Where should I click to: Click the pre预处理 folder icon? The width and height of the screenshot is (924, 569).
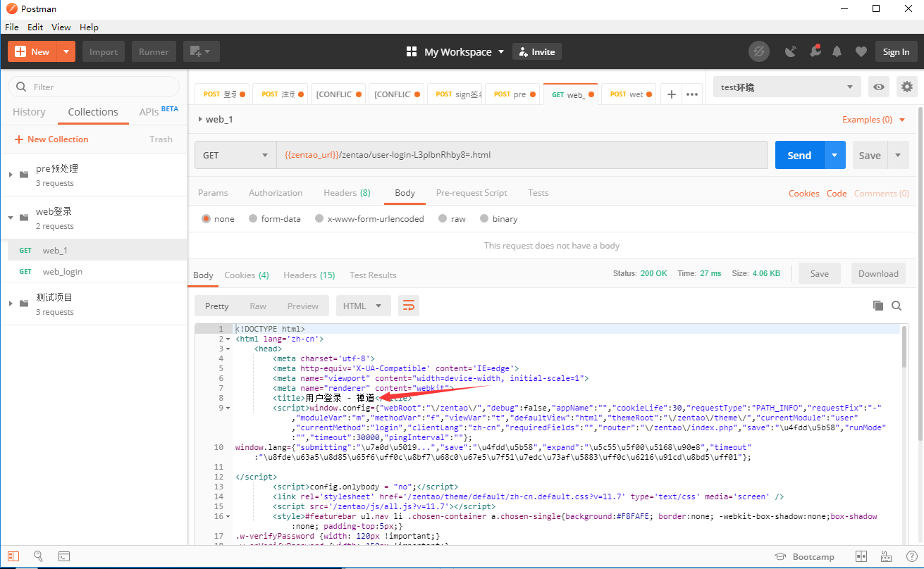coord(24,174)
